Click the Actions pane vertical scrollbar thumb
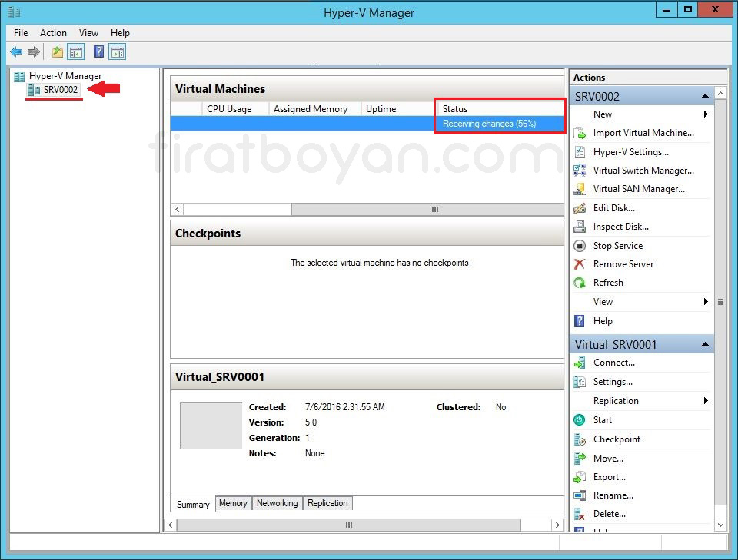 coord(720,302)
